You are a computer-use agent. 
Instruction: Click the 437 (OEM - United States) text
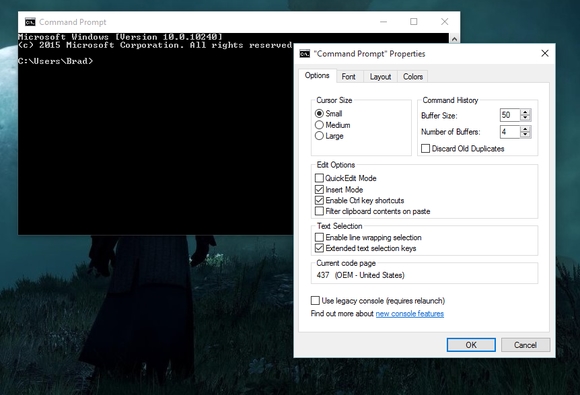360,276
